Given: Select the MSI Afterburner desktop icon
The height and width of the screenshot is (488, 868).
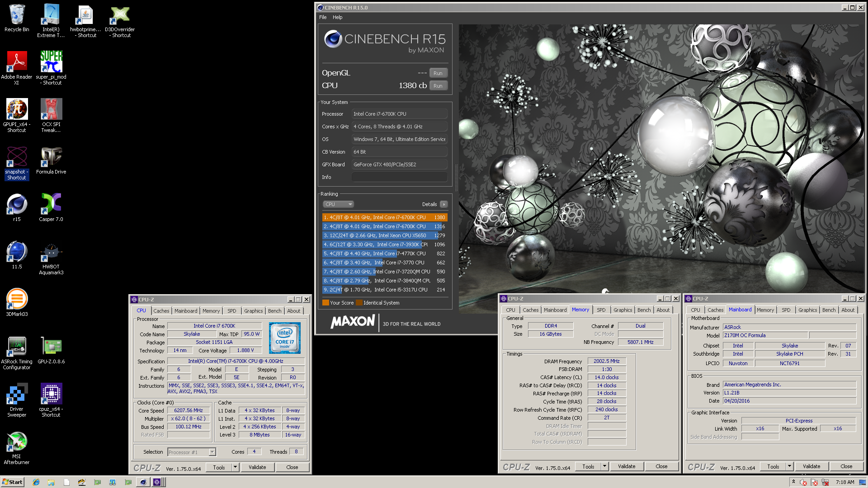Looking at the screenshot, I should click(17, 447).
